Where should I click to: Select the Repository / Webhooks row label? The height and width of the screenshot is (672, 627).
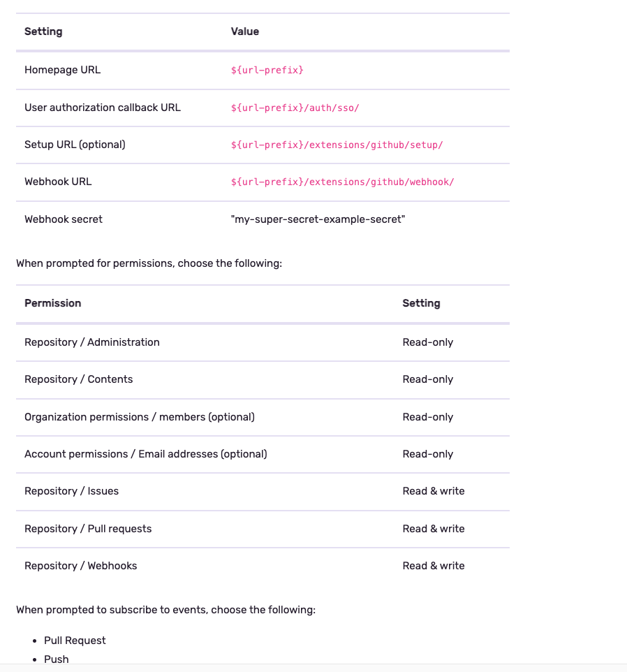point(80,566)
